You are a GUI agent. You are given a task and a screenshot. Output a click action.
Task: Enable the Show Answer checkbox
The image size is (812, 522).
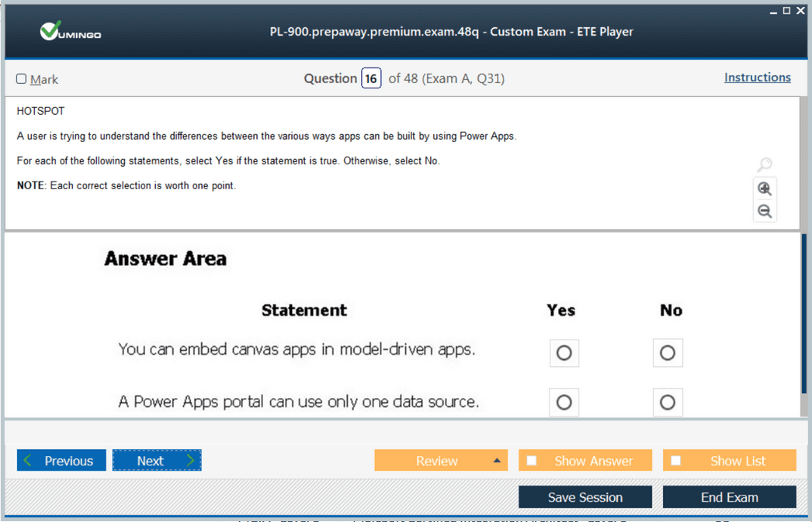[x=532, y=461]
